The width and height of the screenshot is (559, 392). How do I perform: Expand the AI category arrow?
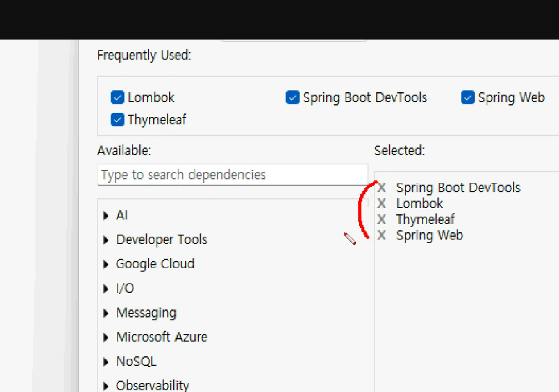tap(105, 215)
